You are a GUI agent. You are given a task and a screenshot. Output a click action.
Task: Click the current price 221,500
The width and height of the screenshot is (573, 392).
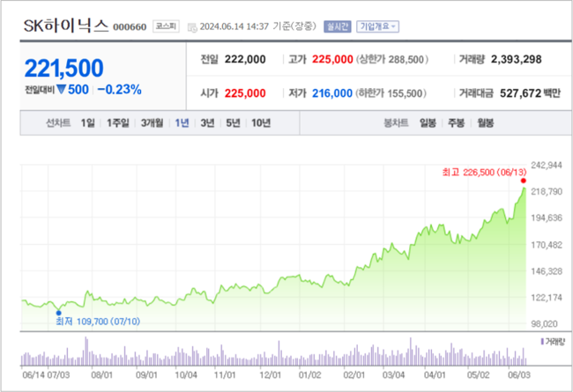pyautogui.click(x=64, y=68)
